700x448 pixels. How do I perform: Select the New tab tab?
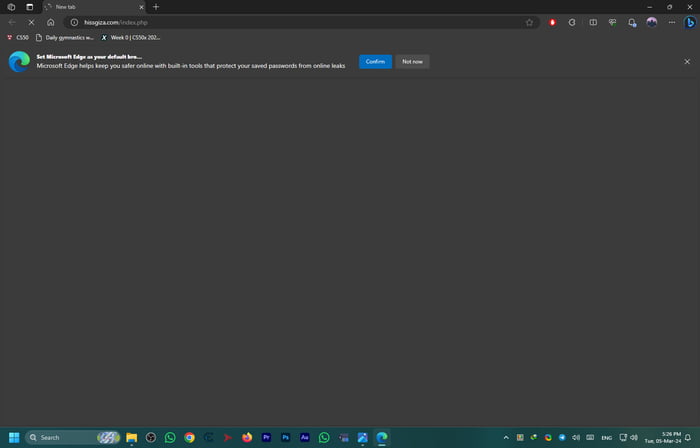point(90,7)
